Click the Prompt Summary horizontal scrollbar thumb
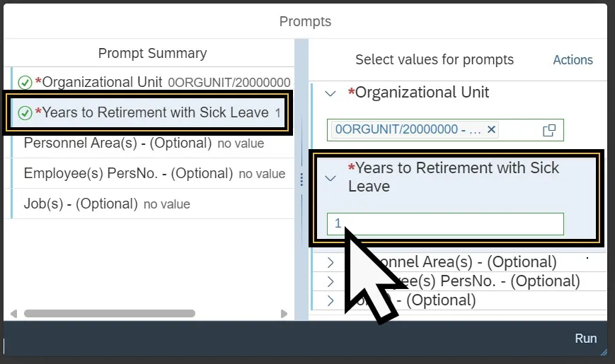 (109, 313)
